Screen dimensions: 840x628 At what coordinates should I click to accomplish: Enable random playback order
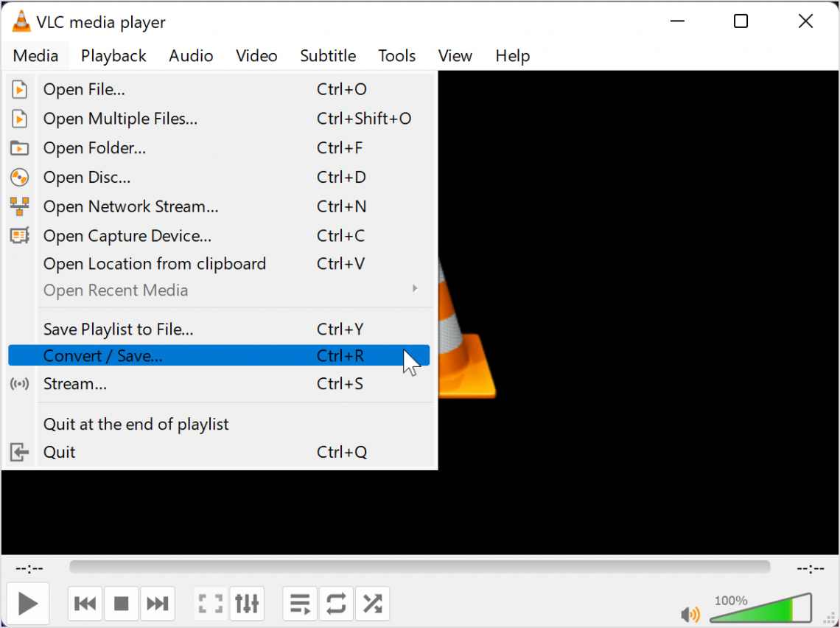(372, 603)
